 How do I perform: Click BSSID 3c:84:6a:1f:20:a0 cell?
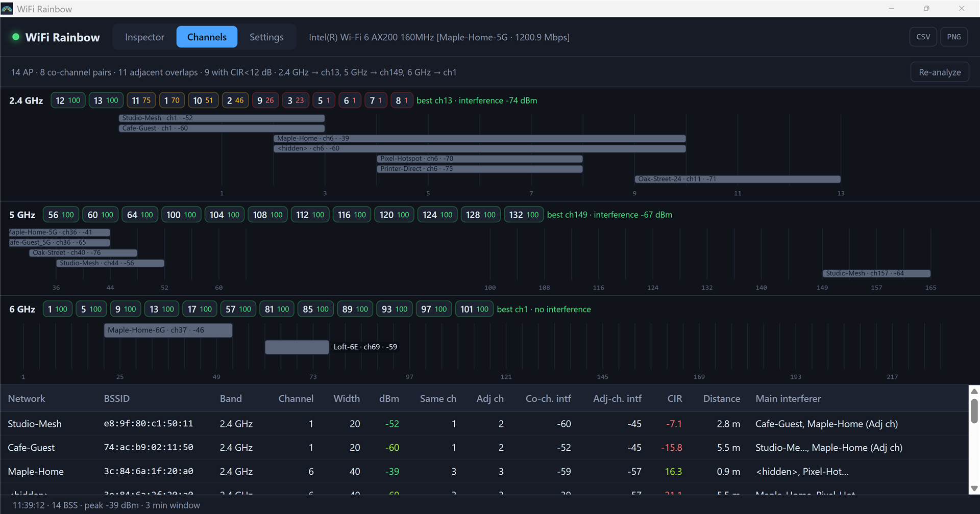click(149, 471)
